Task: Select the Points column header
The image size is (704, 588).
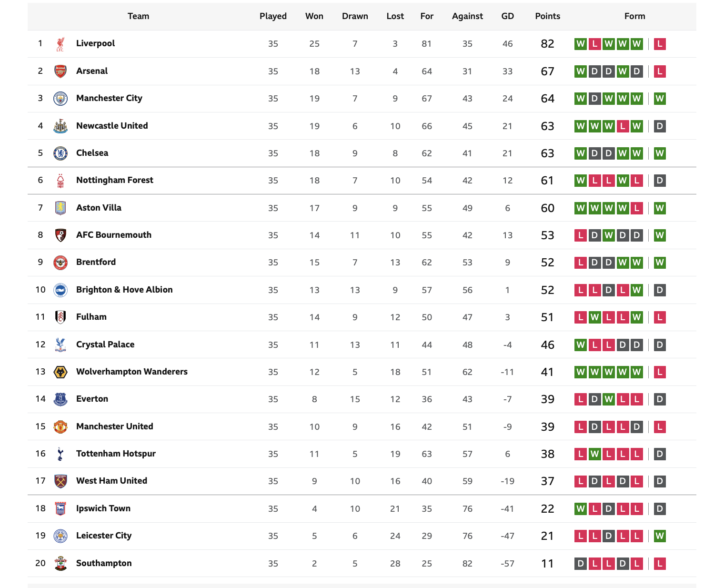Action: coord(548,16)
